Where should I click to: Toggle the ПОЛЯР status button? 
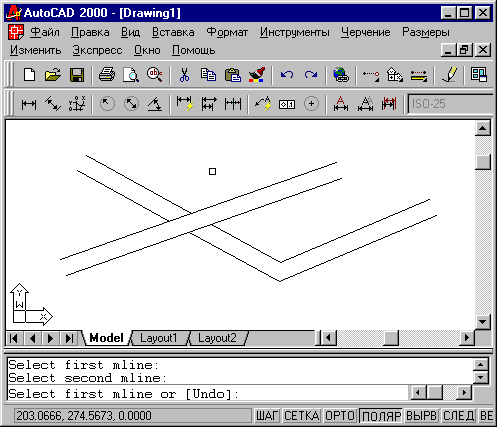[x=381, y=416]
